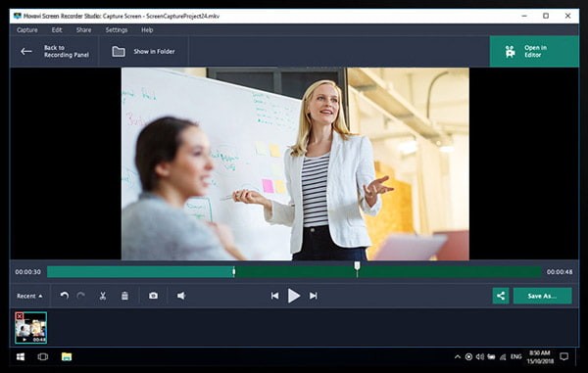Click the undo arrow icon

click(65, 296)
